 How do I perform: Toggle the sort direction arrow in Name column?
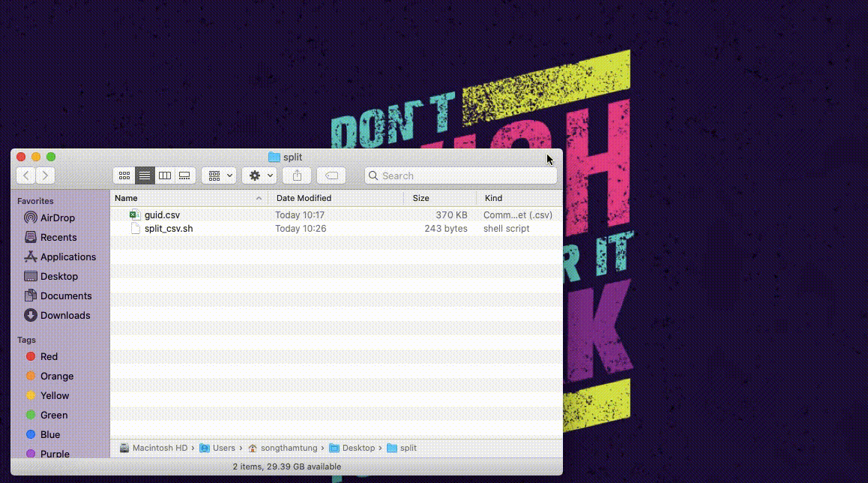click(259, 198)
